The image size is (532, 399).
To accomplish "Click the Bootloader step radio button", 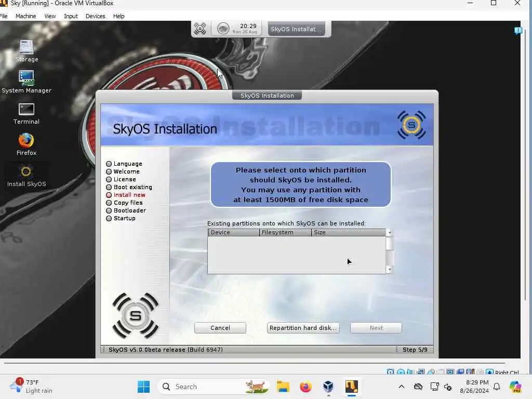I will pos(109,211).
